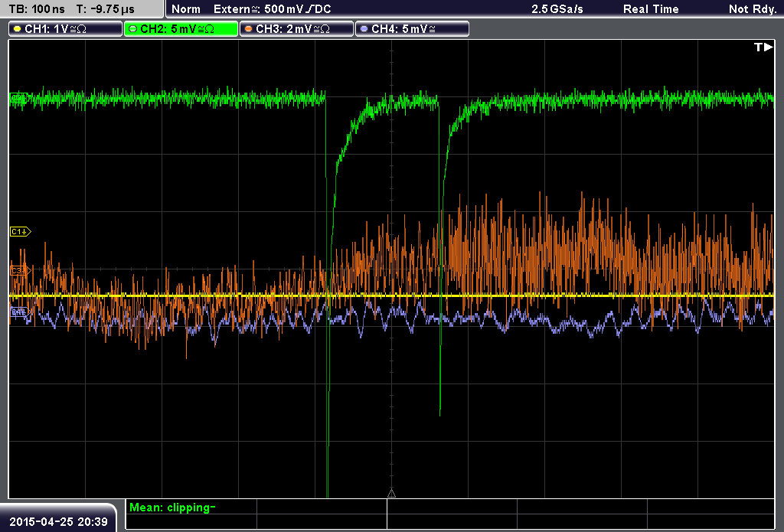This screenshot has height=532, width=784.
Task: Click the 2.5 GSa/s sample rate readout
Action: 557,9
